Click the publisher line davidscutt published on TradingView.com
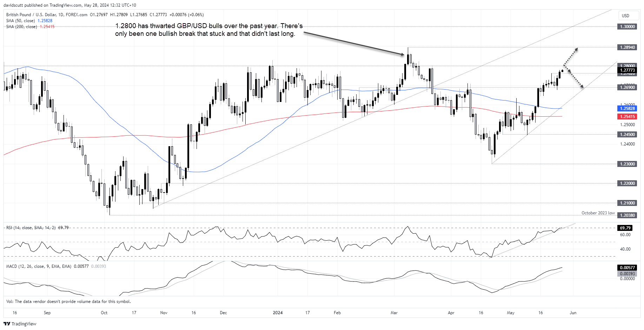 click(x=70, y=5)
